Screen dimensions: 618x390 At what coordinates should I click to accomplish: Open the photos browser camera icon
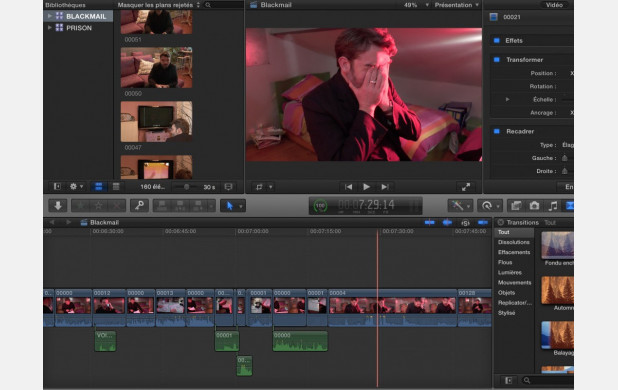(x=534, y=206)
